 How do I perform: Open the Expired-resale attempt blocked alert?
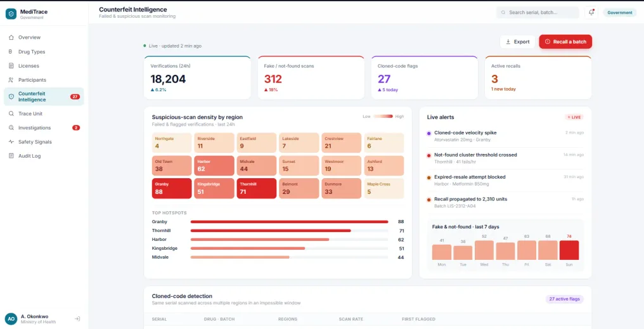(505, 180)
